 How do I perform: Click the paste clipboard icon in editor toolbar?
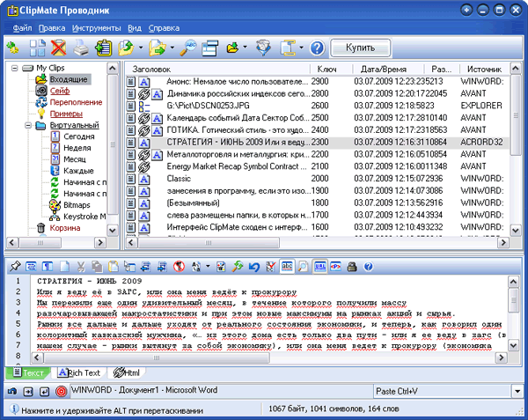[114, 267]
